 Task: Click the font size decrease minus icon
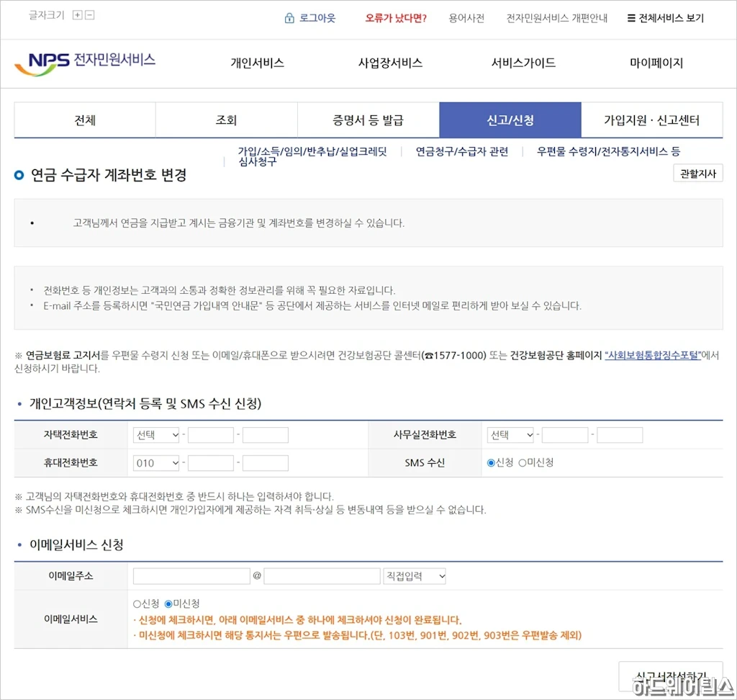(90, 15)
